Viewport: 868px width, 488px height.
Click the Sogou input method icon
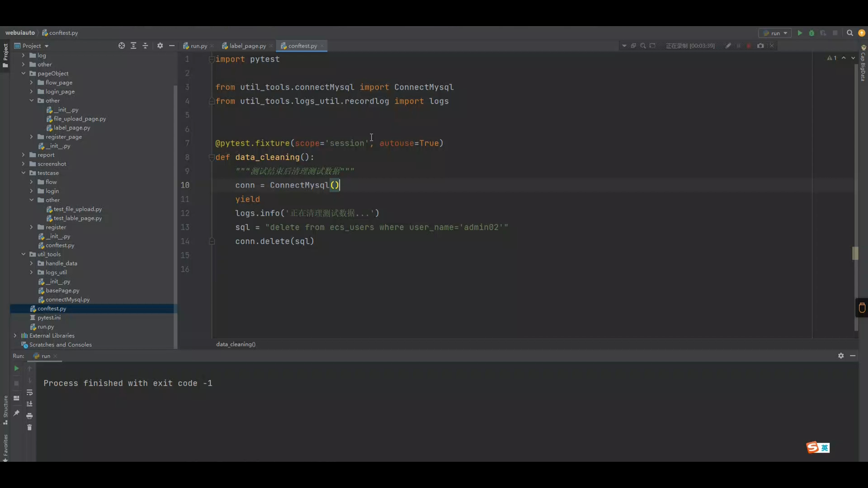[812, 447]
